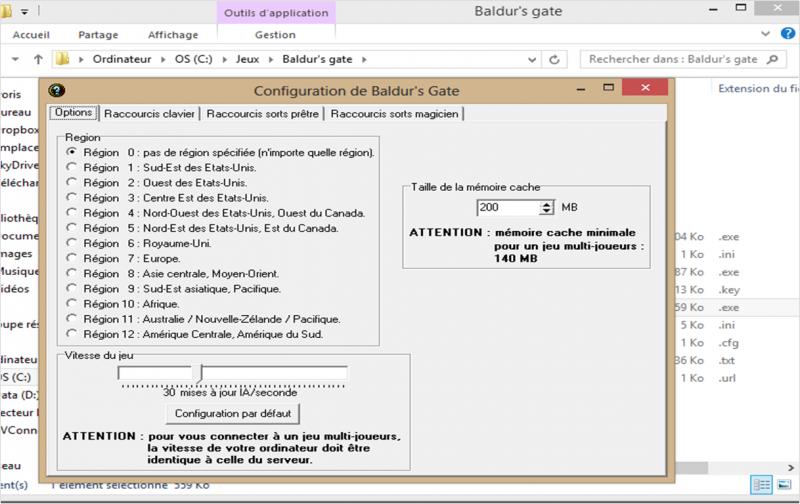Click the Baldur's Gate configuration window icon
This screenshot has height=504, width=800.
[x=57, y=90]
